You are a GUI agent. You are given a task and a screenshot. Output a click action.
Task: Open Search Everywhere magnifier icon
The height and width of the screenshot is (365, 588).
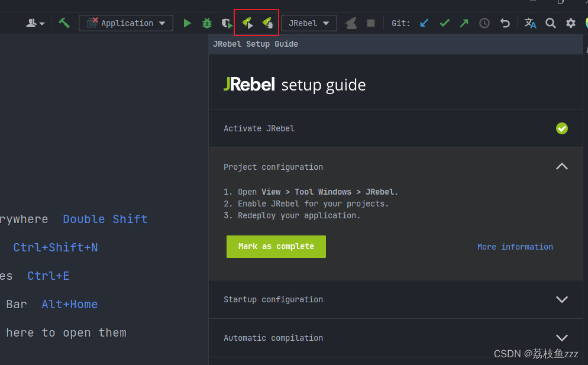pos(551,23)
